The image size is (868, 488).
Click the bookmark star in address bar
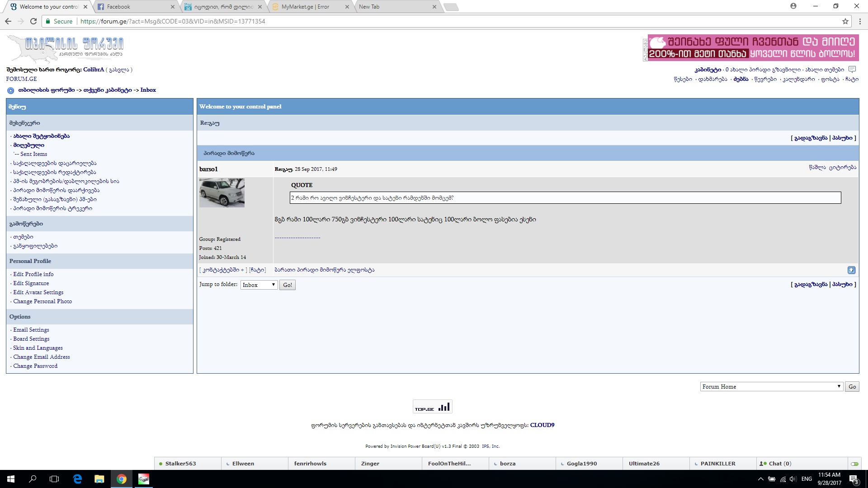click(x=845, y=21)
